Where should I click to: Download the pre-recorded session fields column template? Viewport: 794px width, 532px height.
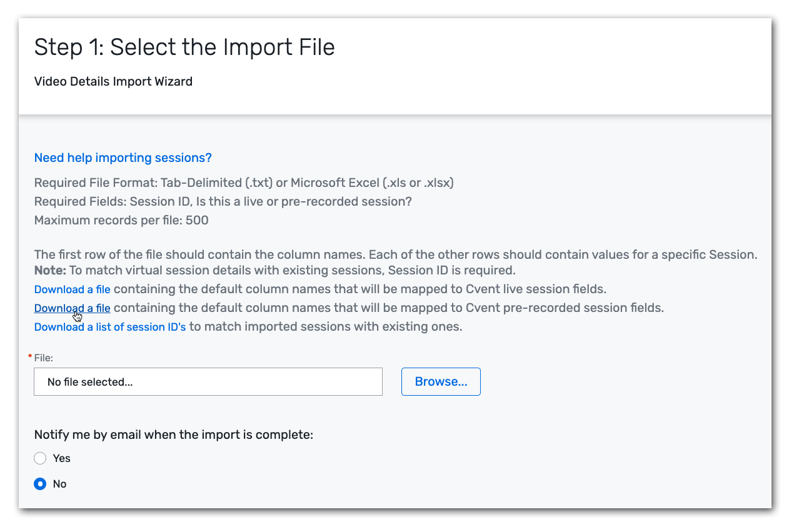[x=72, y=308]
